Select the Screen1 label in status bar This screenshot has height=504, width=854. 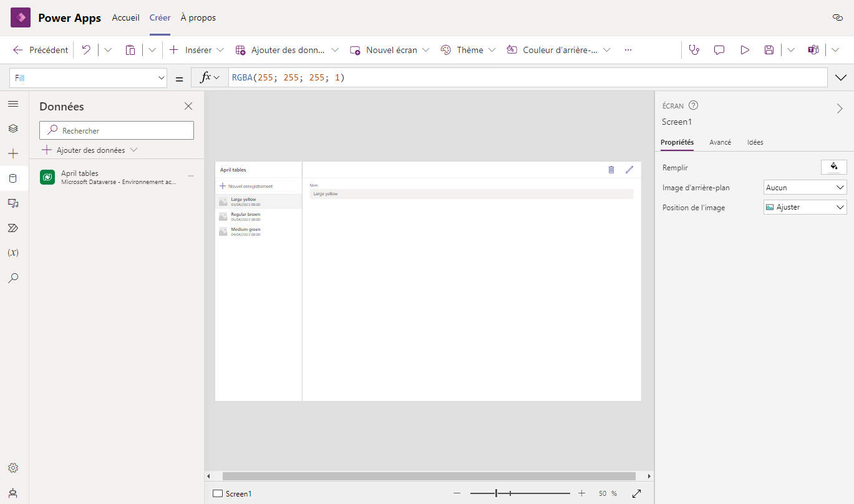tap(238, 493)
